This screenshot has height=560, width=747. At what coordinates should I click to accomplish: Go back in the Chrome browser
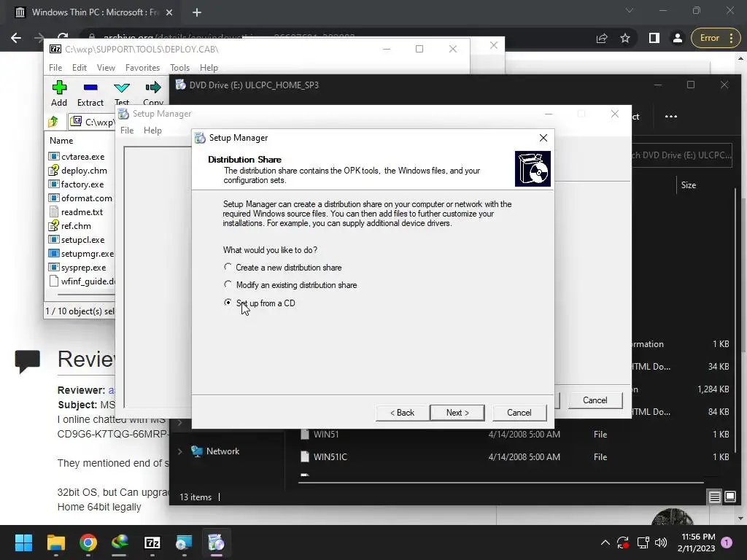pyautogui.click(x=16, y=38)
